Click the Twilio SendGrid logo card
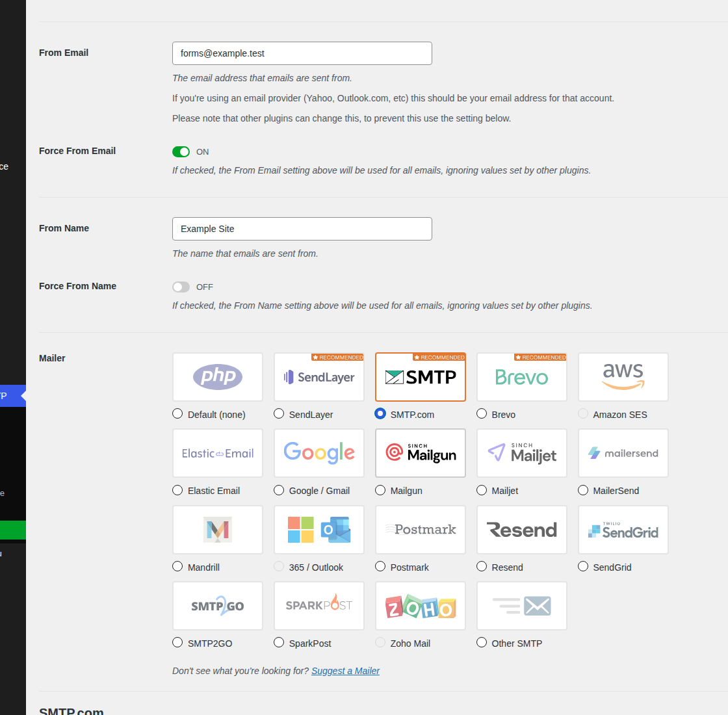 click(x=623, y=530)
